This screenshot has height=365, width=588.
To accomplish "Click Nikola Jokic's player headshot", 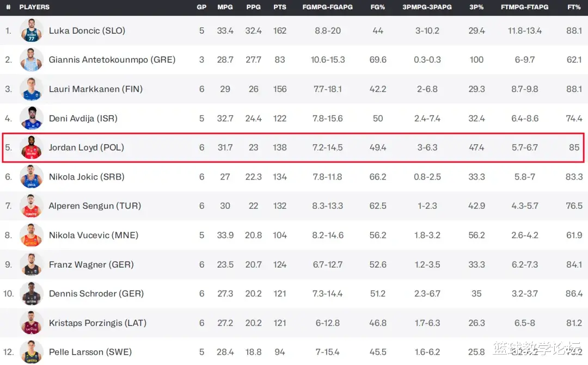I will click(x=31, y=176).
